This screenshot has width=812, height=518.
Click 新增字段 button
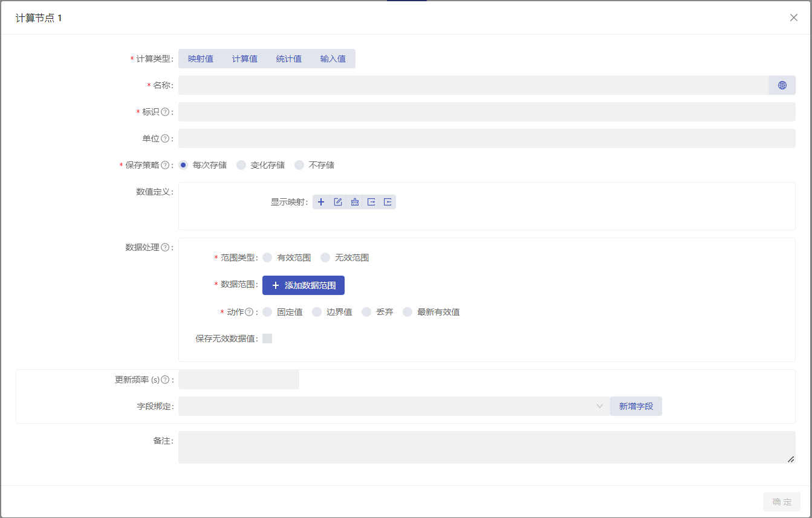(636, 406)
